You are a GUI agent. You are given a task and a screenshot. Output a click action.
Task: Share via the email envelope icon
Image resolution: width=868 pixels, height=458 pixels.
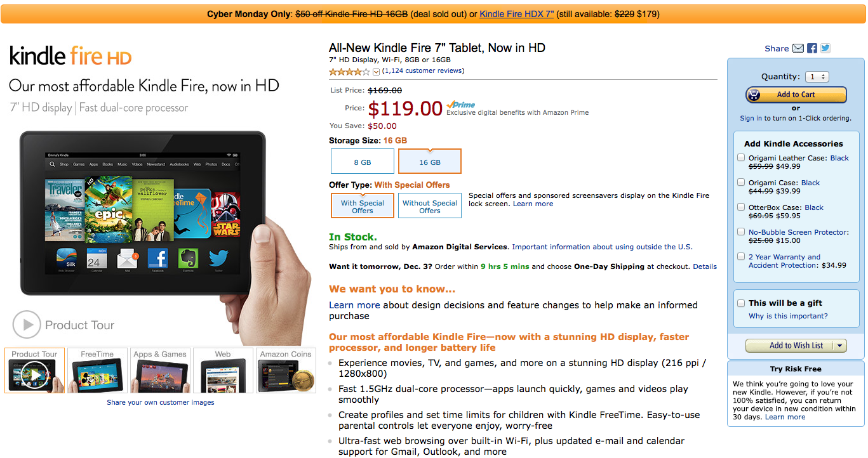[x=798, y=48]
